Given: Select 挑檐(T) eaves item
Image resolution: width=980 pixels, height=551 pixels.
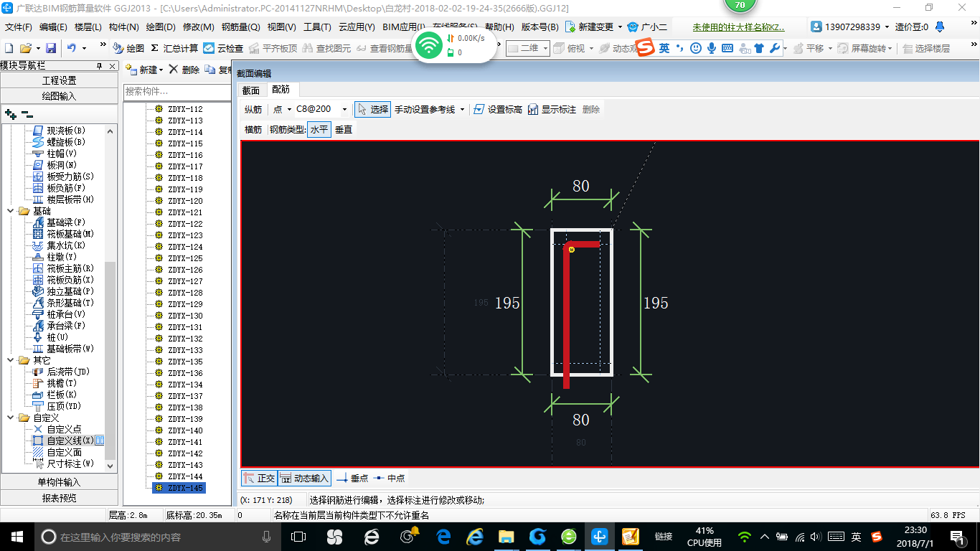Looking at the screenshot, I should 55,383.
